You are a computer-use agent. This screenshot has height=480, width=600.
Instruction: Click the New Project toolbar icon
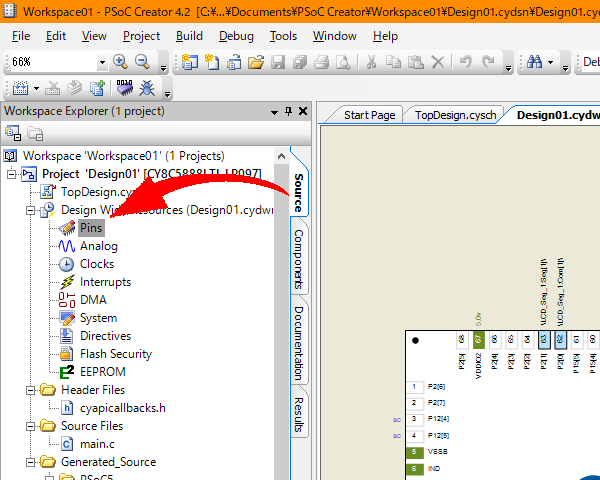coord(190,62)
